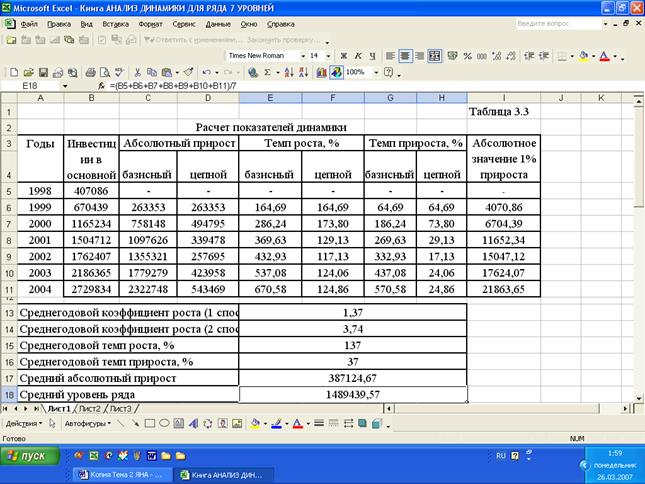Switch to the Лист3 sheet tab

[120, 409]
